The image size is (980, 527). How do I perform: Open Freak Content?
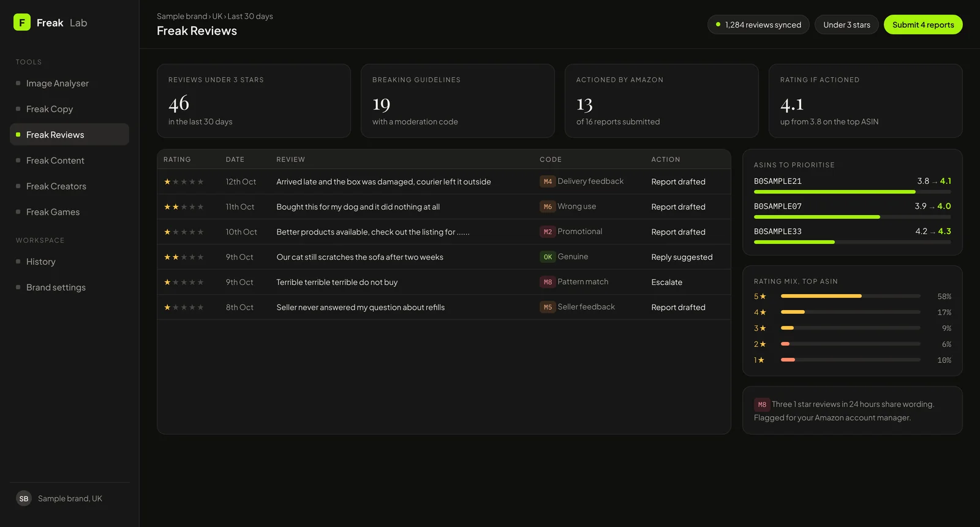[x=69, y=161]
